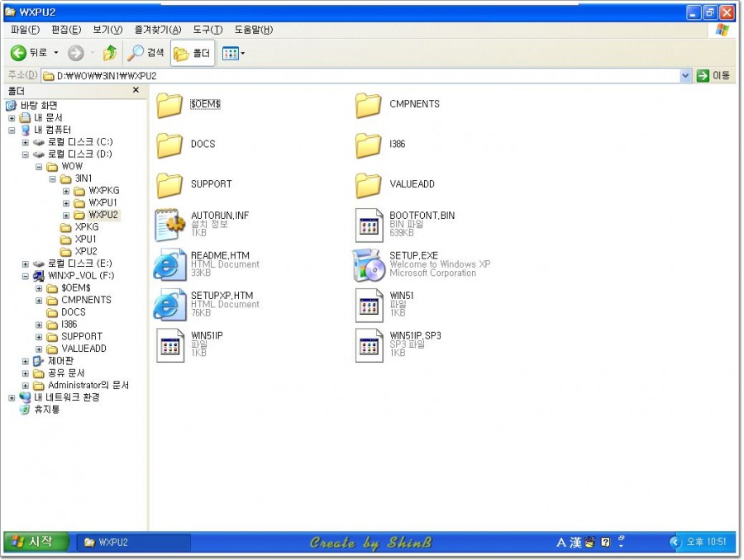
Task: Click the IME language indicator A in tray
Action: [x=560, y=543]
